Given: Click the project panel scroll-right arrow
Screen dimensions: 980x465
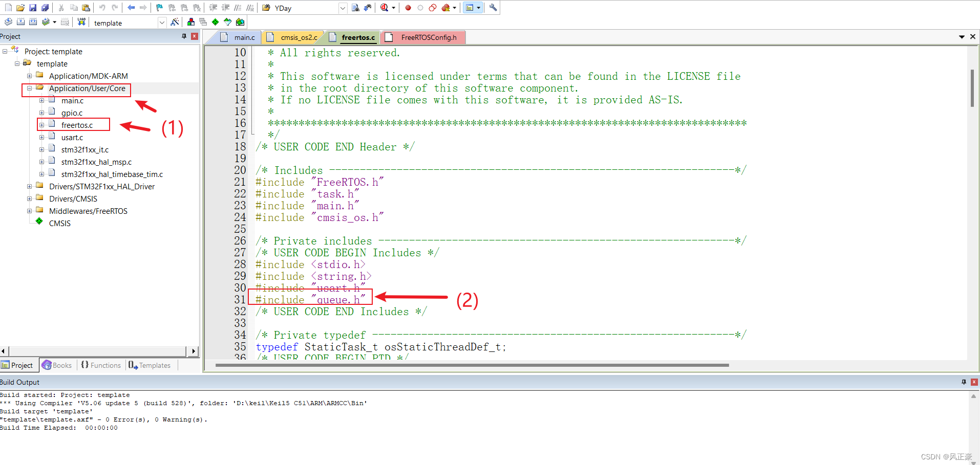Looking at the screenshot, I should pos(194,351).
